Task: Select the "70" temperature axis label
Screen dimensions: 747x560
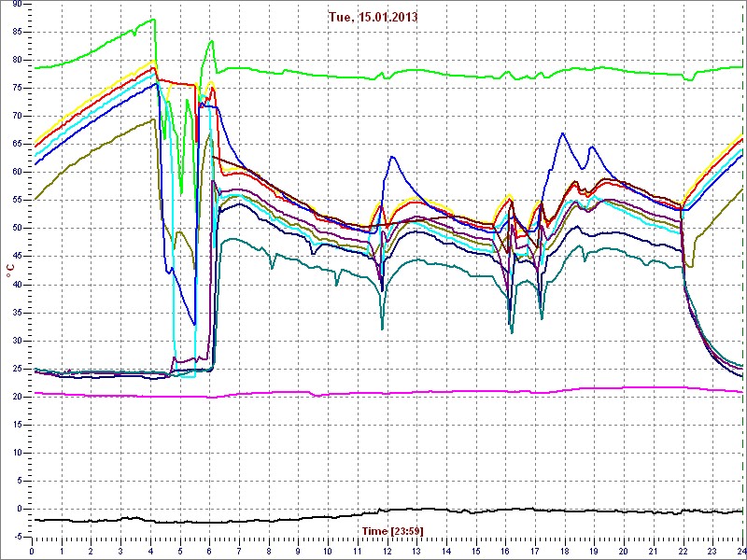Action: click(17, 116)
